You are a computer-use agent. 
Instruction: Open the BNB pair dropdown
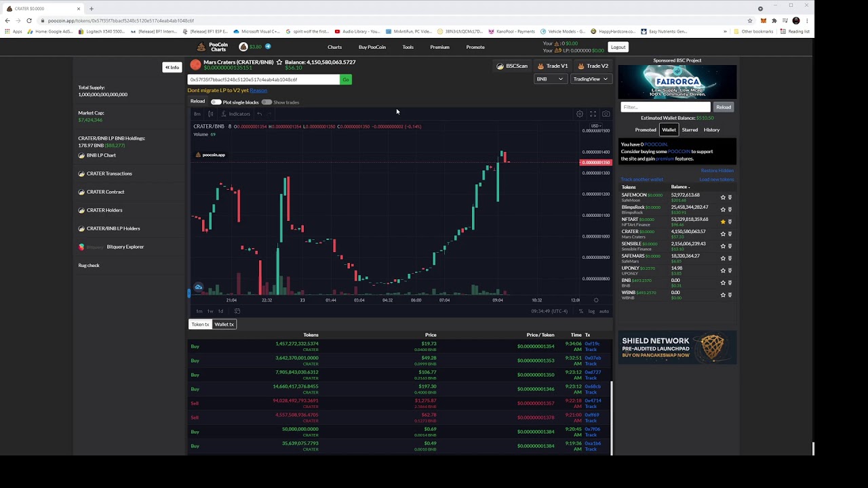pyautogui.click(x=549, y=79)
